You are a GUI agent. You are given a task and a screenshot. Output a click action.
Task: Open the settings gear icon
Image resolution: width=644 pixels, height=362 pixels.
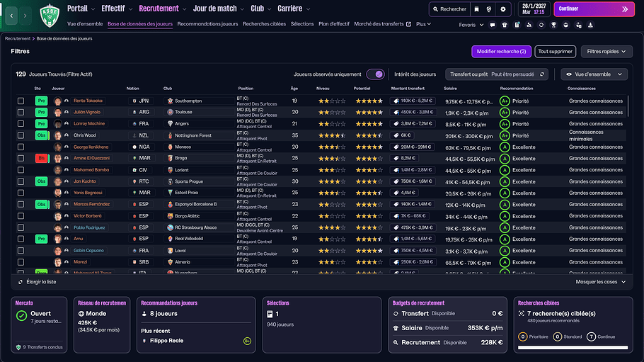tap(503, 9)
